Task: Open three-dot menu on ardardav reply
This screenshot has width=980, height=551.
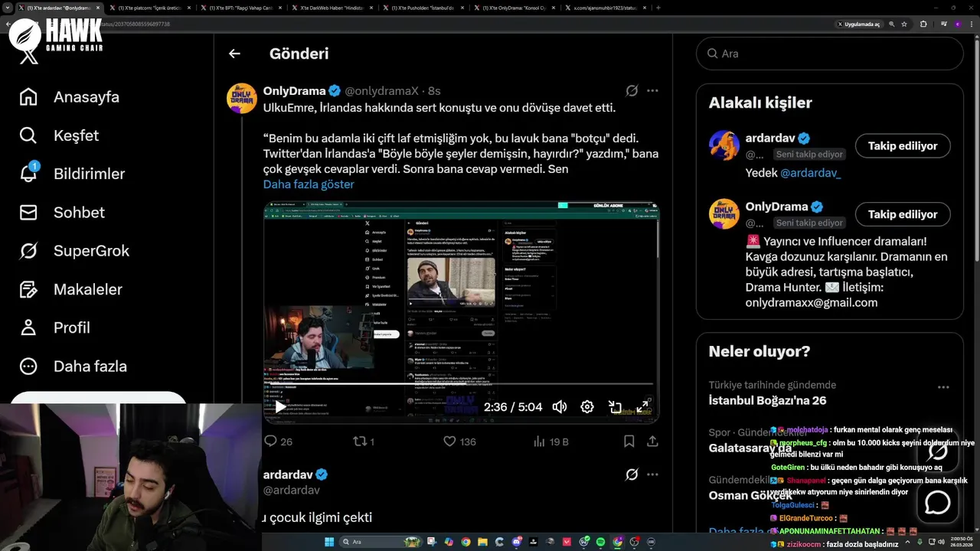Action: click(652, 474)
